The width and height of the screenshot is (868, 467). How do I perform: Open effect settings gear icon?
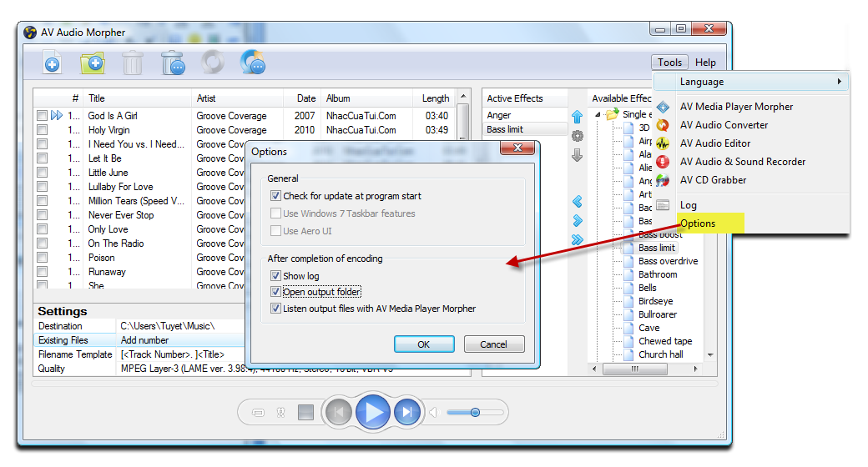click(x=577, y=136)
